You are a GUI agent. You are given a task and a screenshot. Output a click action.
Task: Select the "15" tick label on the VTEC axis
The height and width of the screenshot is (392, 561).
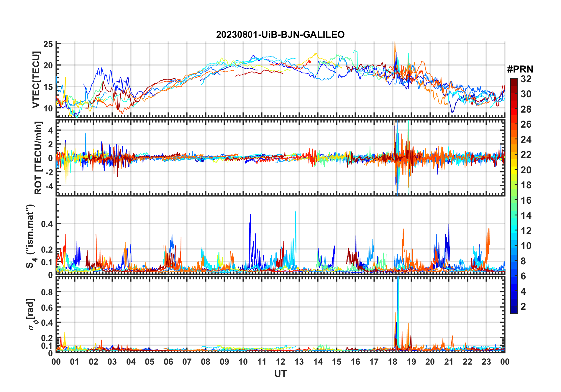(x=48, y=87)
